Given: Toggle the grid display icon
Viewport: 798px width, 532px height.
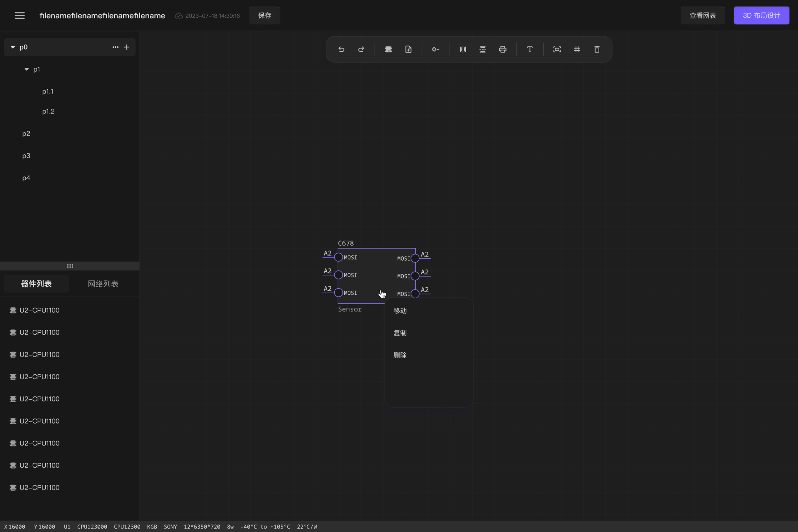Looking at the screenshot, I should point(577,50).
